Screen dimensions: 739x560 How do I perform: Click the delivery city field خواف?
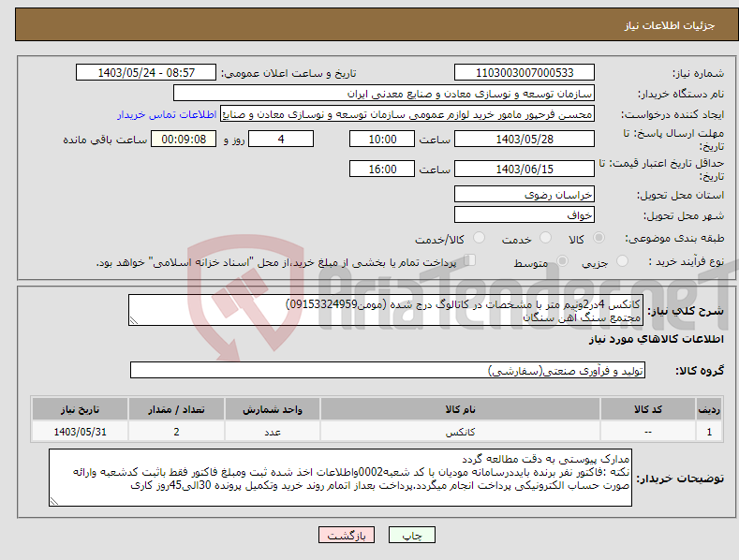525,215
